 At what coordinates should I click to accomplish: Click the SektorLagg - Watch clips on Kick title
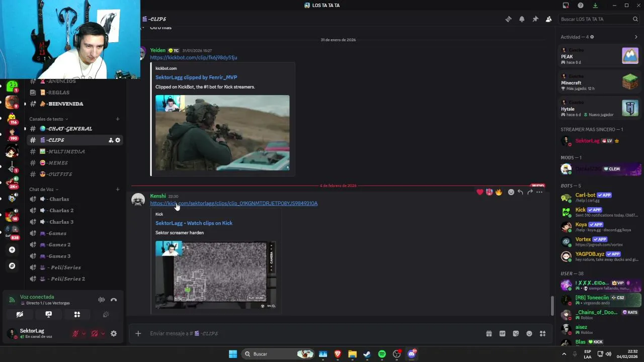pos(194,223)
